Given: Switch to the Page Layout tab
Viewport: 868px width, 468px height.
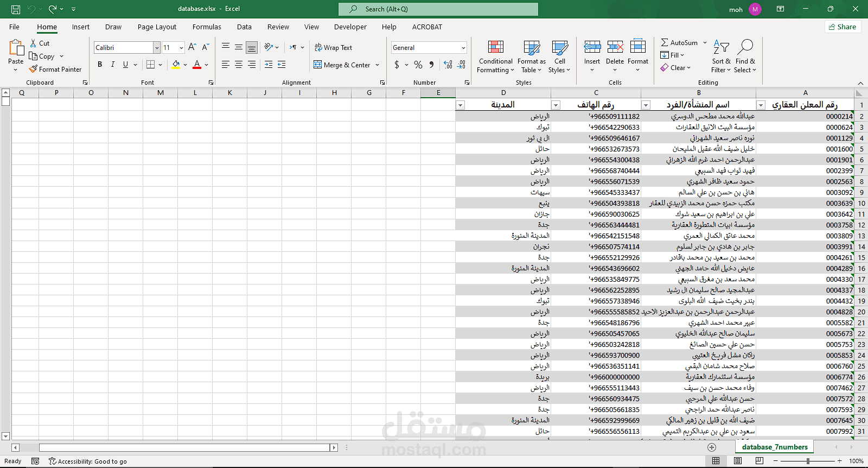Looking at the screenshot, I should (157, 27).
